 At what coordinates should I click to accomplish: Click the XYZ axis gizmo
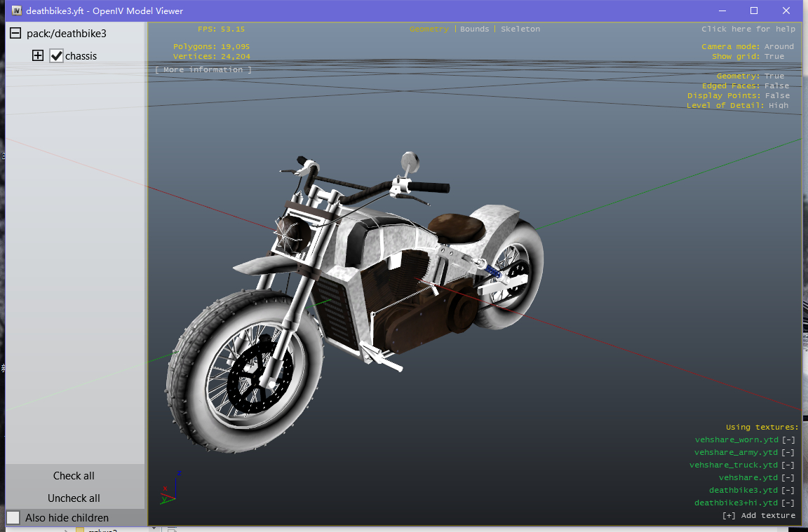(172, 489)
